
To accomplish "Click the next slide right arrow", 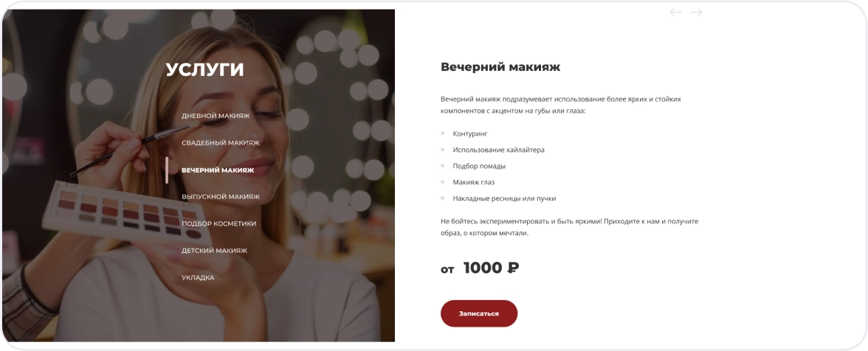I will (x=697, y=12).
